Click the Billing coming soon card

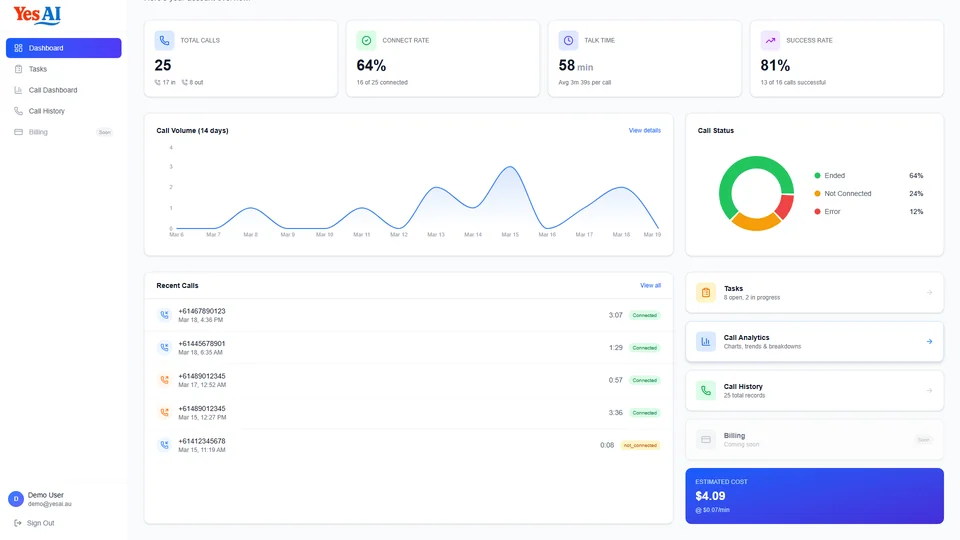click(x=814, y=440)
